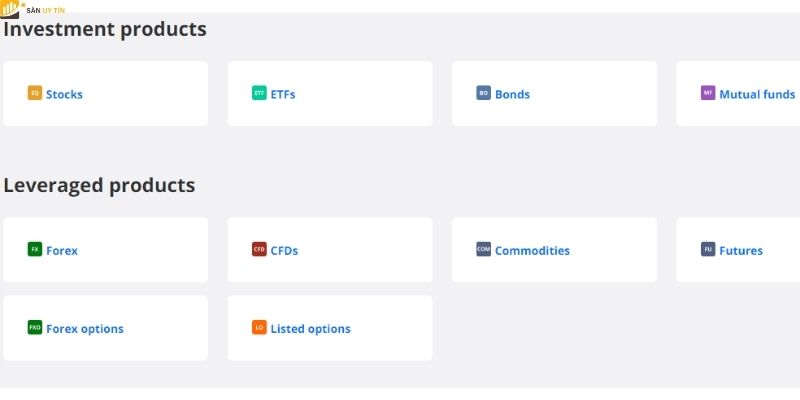
Task: Click the orange LO Listed options icon
Action: tap(260, 327)
